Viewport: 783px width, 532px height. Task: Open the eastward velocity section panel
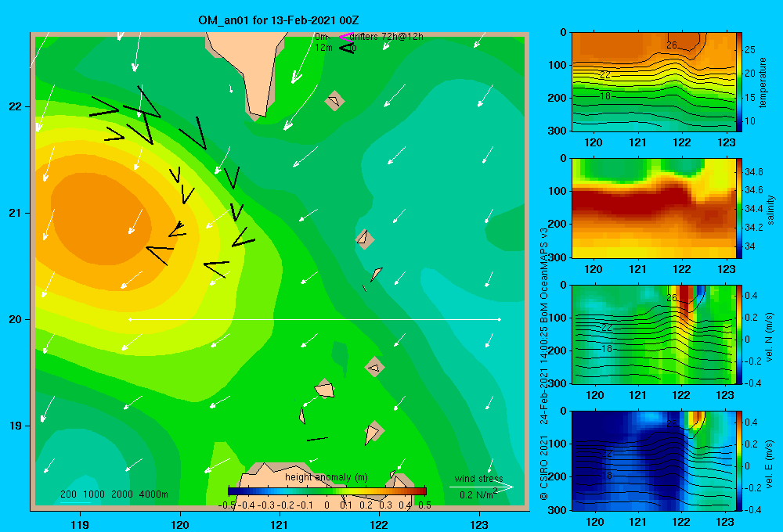coord(654,461)
